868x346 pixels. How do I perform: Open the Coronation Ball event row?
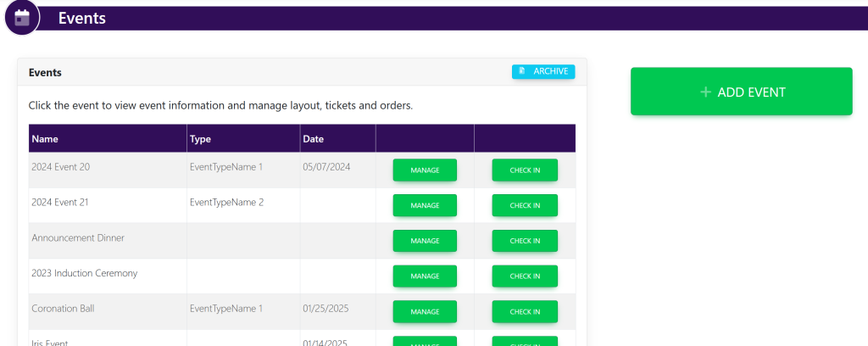tap(63, 309)
